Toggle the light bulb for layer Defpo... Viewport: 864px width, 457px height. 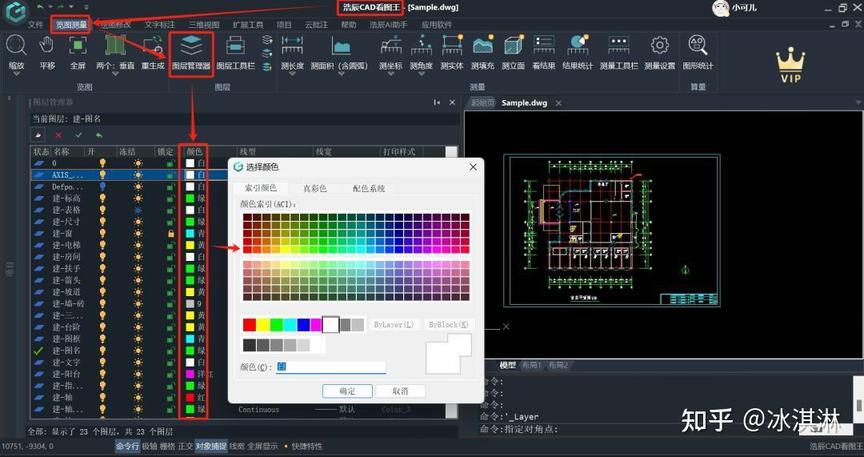click(x=102, y=187)
